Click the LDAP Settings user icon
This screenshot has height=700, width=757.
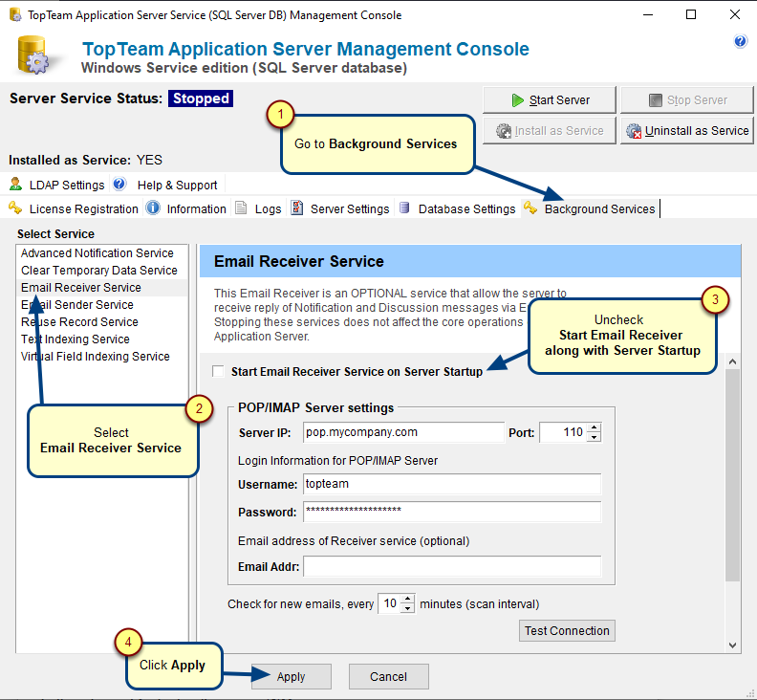(16, 184)
